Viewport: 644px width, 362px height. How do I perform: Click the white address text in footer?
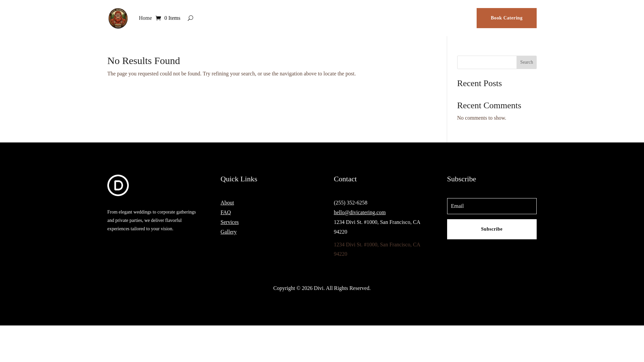coord(377,227)
